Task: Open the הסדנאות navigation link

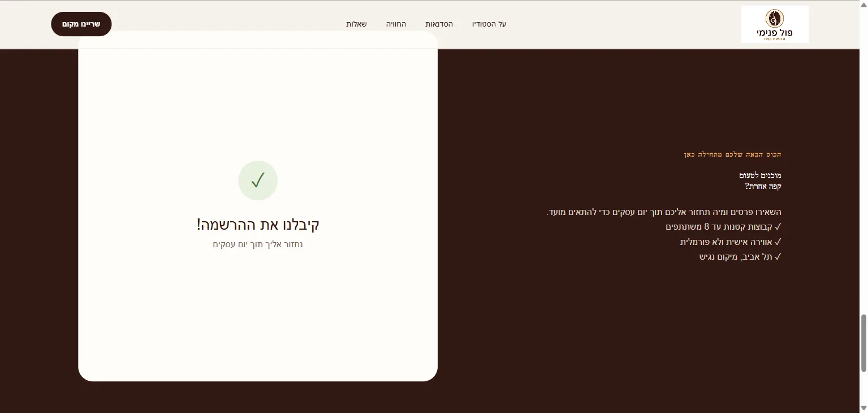Action: pos(439,24)
